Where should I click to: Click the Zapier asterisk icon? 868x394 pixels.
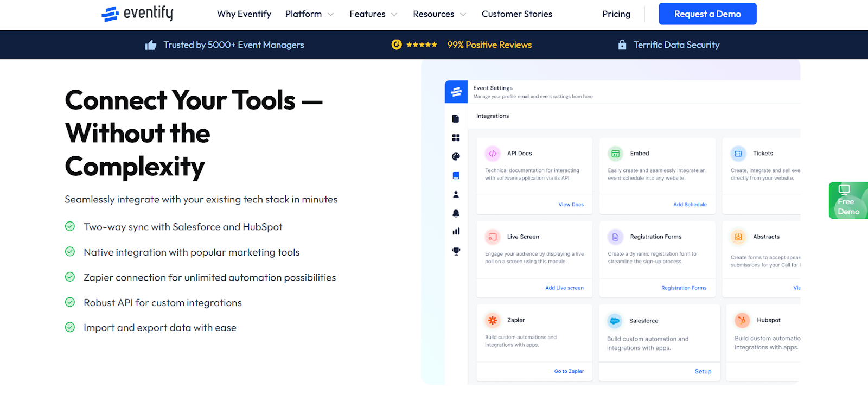(493, 320)
